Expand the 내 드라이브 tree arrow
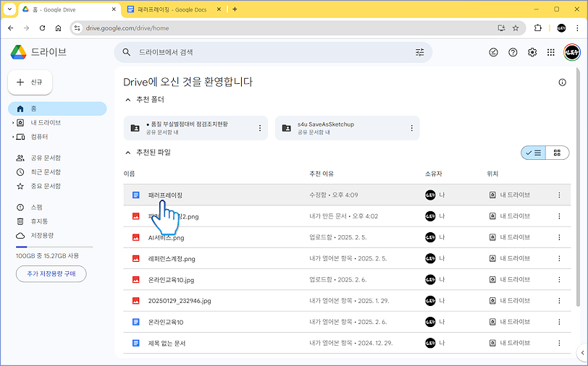588x366 pixels. coord(13,123)
